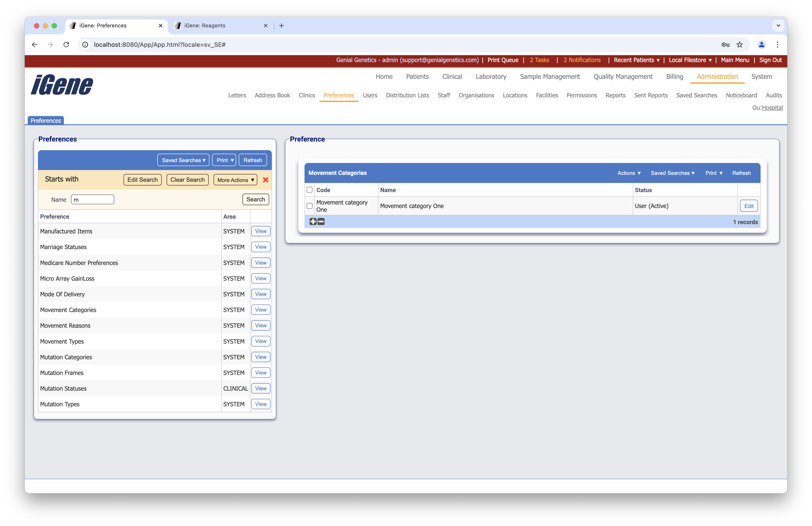Click the plus icon to add record

click(313, 222)
